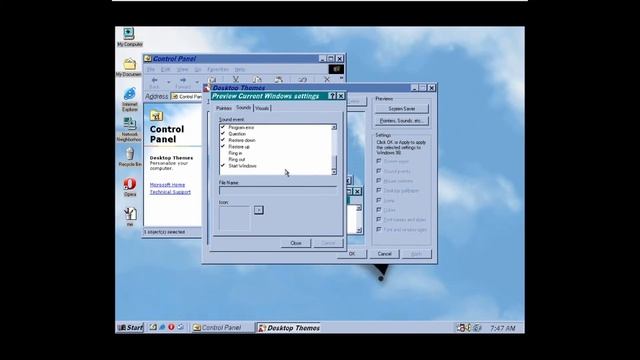640x360 pixels.
Task: Click scroll up arrow of Sound event list
Action: pyautogui.click(x=334, y=127)
